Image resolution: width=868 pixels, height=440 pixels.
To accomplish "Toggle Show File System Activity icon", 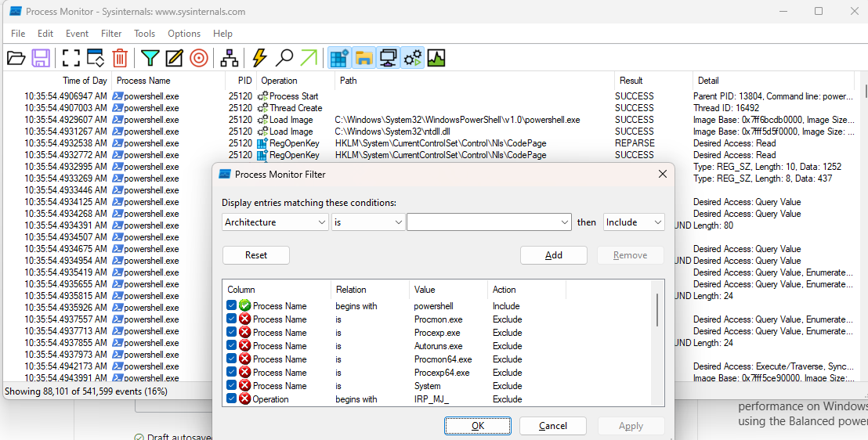I will coord(363,58).
